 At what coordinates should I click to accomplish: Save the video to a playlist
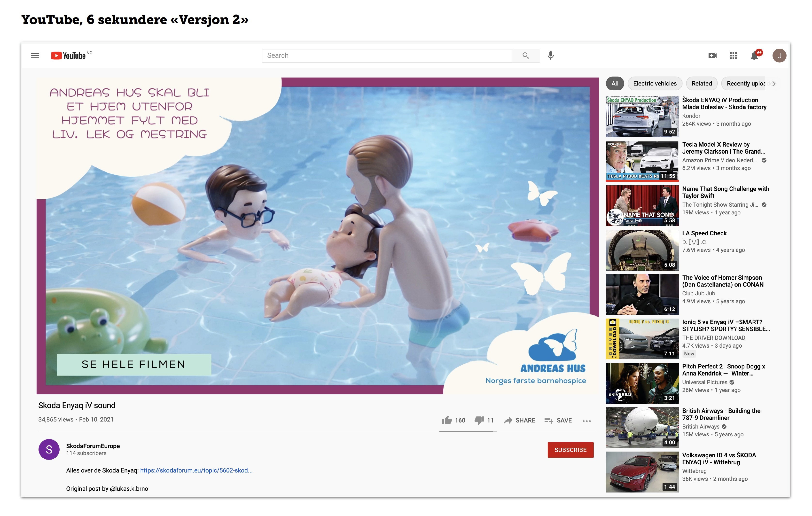pyautogui.click(x=558, y=420)
